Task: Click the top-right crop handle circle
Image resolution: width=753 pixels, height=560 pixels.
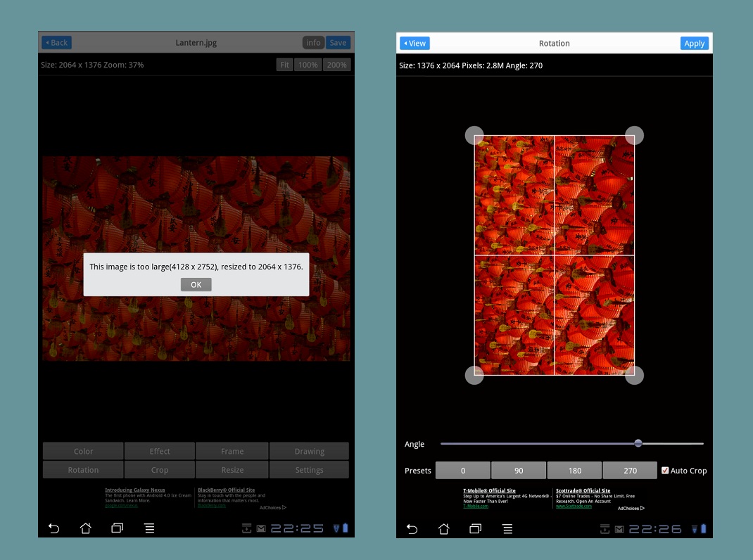Action: tap(634, 135)
